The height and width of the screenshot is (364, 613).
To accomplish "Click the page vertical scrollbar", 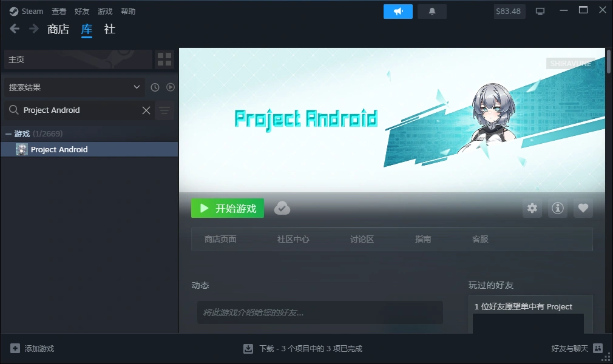I will coord(609,61).
